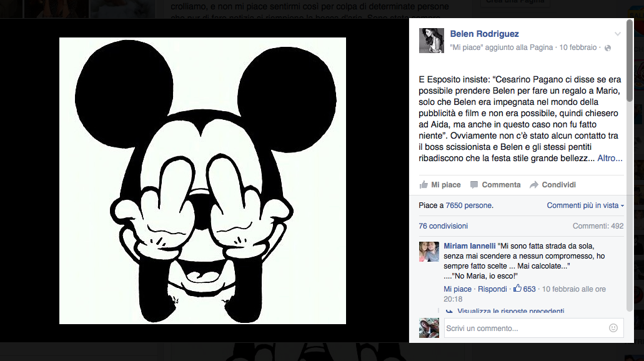The height and width of the screenshot is (361, 644).
Task: Click the 10 febbraio post timestamp
Action: 578,47
